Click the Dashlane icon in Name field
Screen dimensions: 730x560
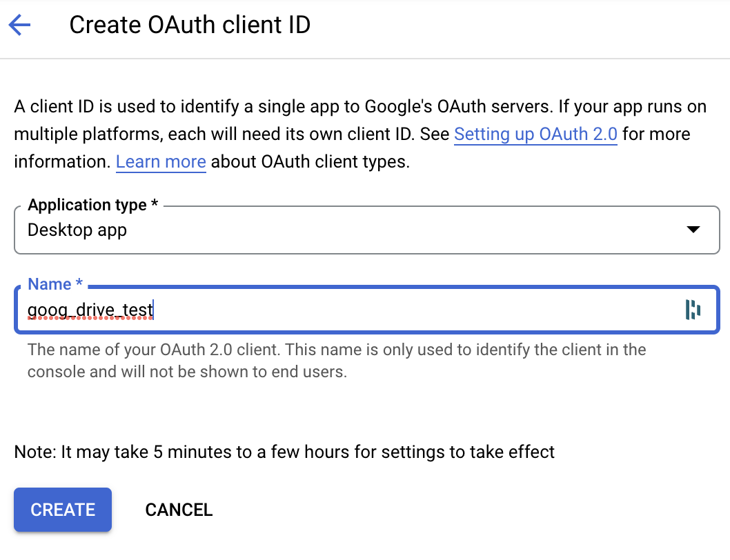693,310
